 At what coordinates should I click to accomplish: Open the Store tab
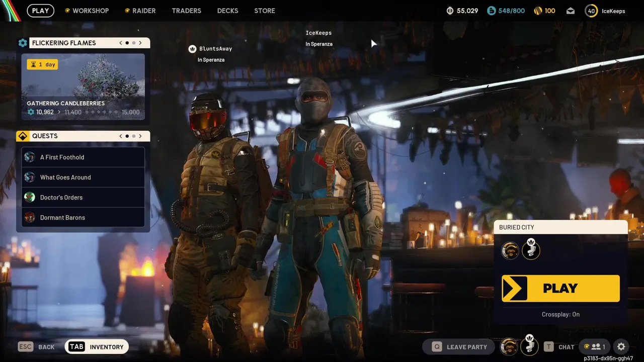click(x=265, y=11)
